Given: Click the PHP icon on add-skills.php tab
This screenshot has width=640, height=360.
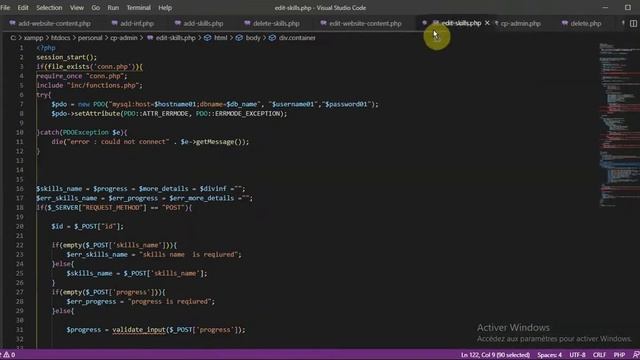Looking at the screenshot, I should point(178,23).
